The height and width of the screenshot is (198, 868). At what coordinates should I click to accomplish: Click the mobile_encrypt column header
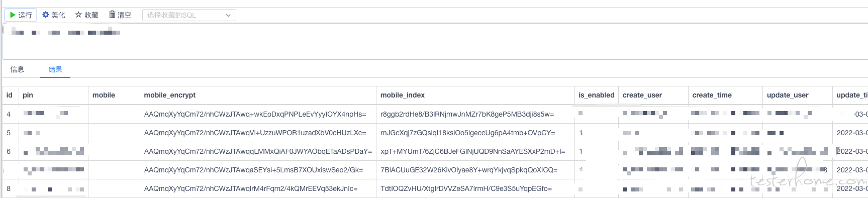(170, 95)
